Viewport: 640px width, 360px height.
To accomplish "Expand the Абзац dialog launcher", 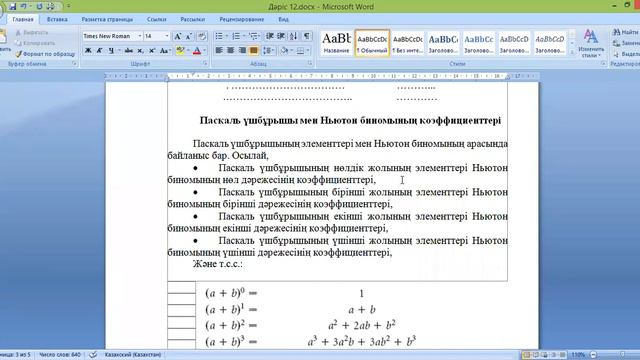I will (310, 64).
